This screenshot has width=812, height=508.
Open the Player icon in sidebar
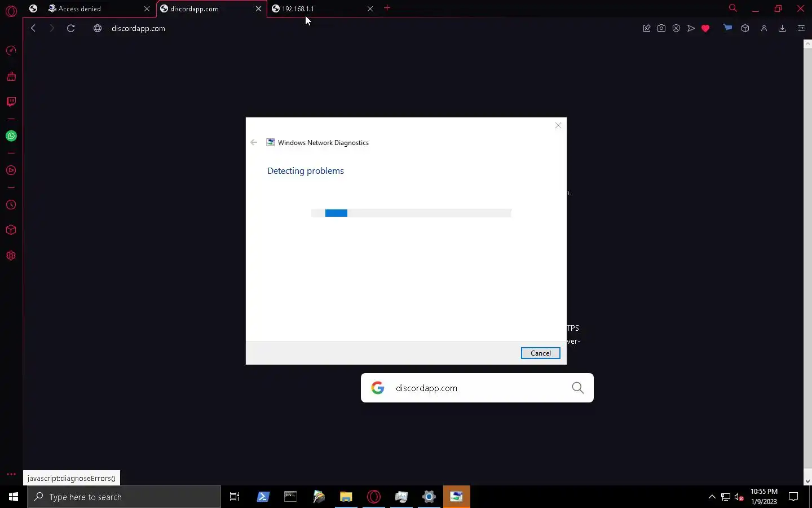(x=11, y=170)
